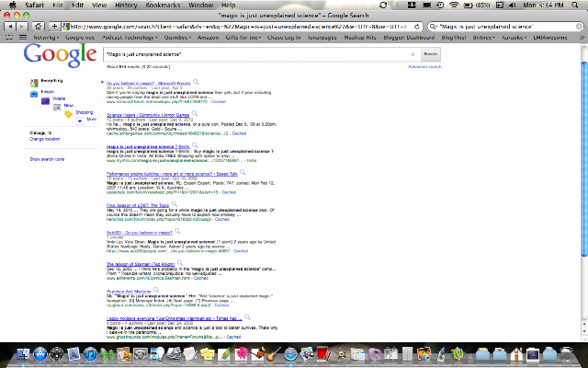The height and width of the screenshot is (368, 588).
Task: Preview the Armor Games result with magnifier
Action: (x=194, y=113)
